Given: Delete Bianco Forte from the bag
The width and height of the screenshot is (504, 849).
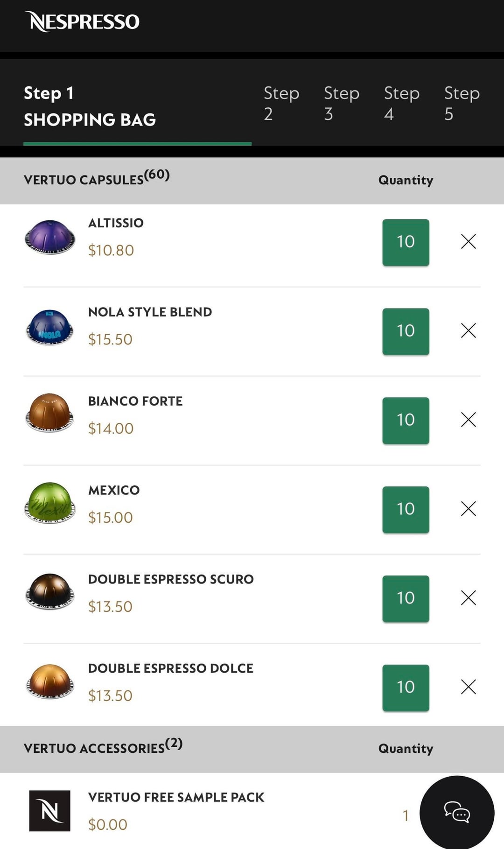Looking at the screenshot, I should (468, 420).
